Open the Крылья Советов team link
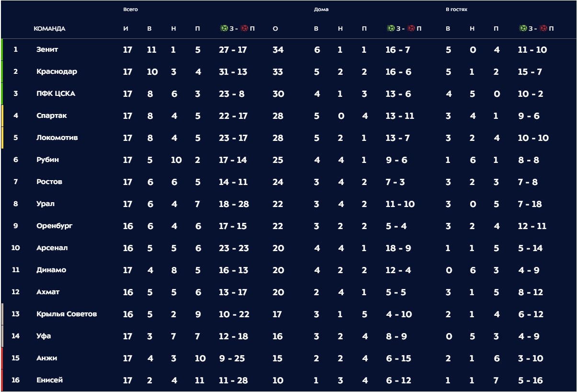Viewport: 577px width, 392px height. (67, 314)
